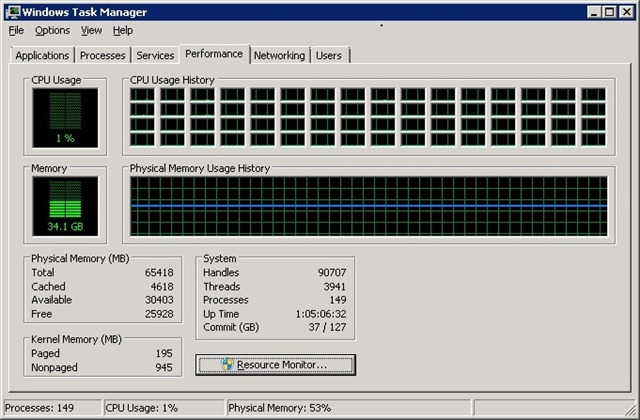Image resolution: width=640 pixels, height=420 pixels.
Task: Click the Task Manager title bar icon
Action: click(x=13, y=12)
